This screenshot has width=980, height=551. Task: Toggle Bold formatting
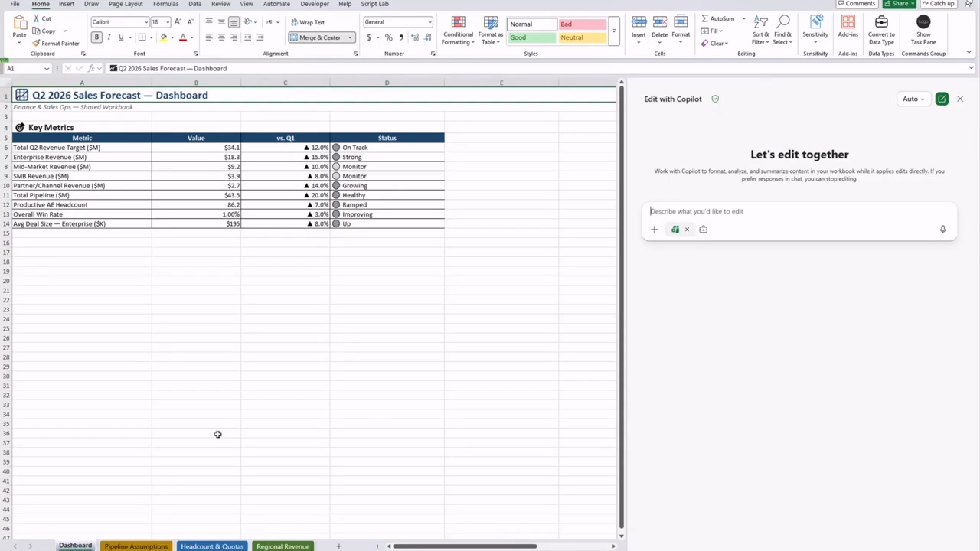96,37
